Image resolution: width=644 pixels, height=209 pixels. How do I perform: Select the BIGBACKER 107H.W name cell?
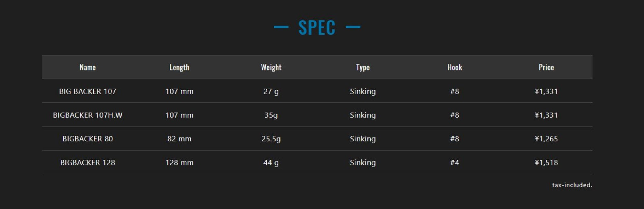point(88,115)
